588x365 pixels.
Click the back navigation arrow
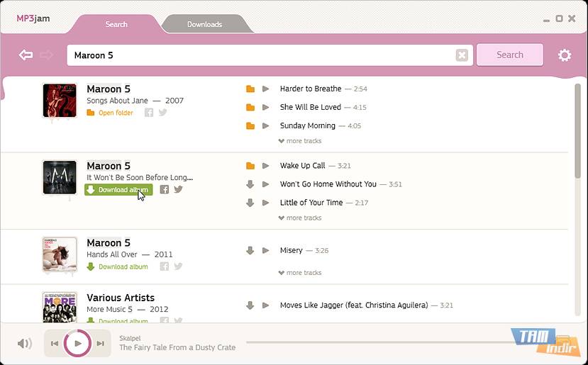click(x=26, y=55)
